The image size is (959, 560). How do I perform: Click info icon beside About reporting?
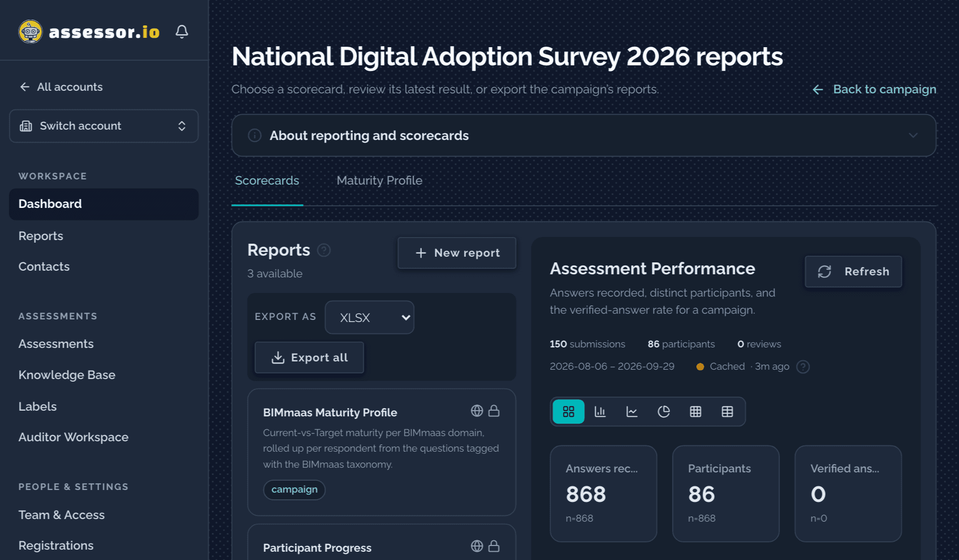click(x=254, y=135)
